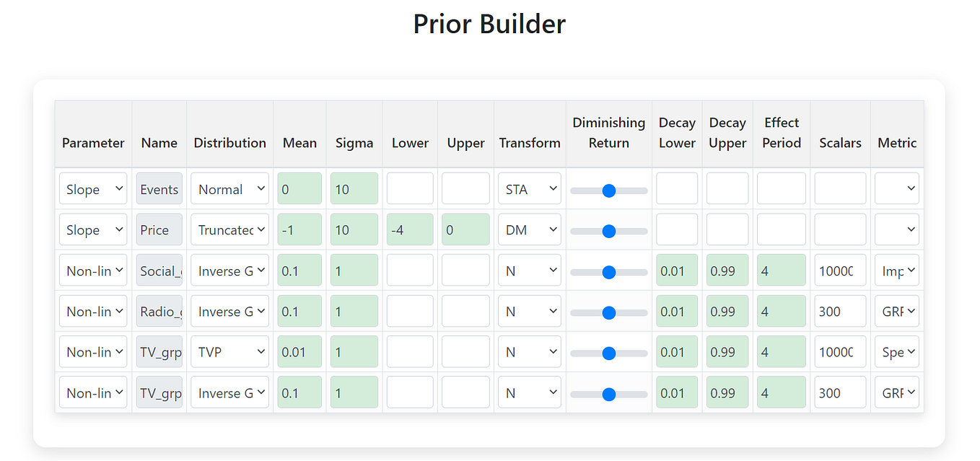This screenshot has height=461, width=980.
Task: Click Diminishing Return slider in Price row
Action: coord(608,231)
